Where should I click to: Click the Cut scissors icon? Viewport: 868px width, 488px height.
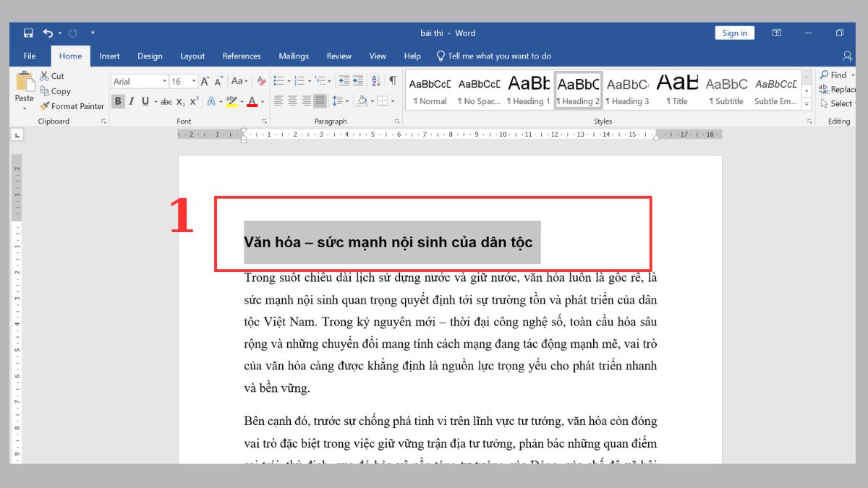coord(45,76)
